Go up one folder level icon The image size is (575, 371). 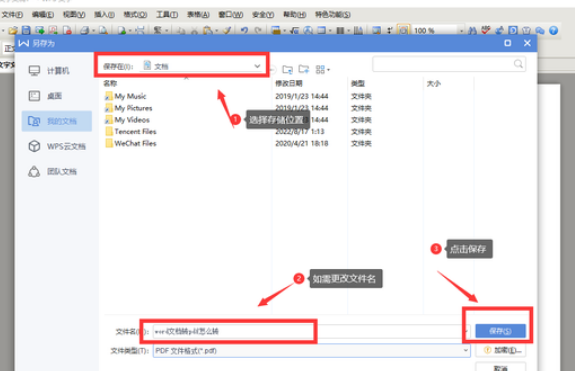pyautogui.click(x=288, y=69)
